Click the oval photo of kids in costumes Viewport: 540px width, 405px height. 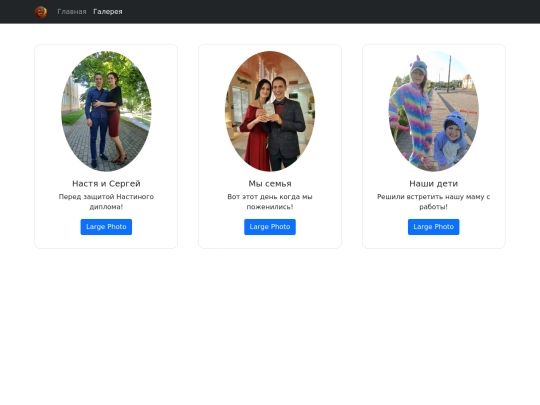(x=434, y=111)
